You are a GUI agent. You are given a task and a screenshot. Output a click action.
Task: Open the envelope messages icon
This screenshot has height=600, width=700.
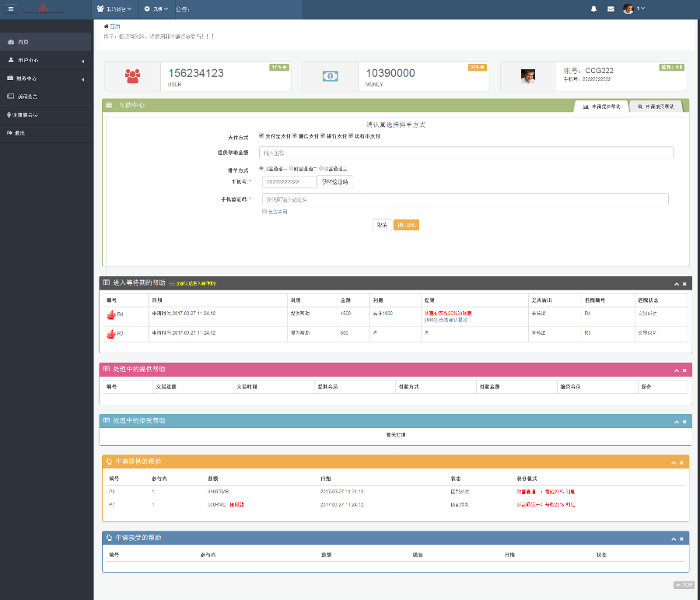[x=611, y=9]
